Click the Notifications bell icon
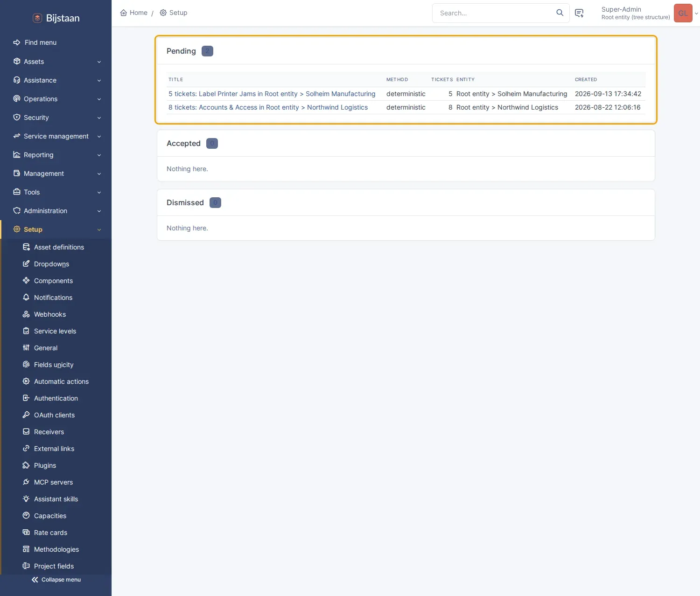 [x=26, y=297]
